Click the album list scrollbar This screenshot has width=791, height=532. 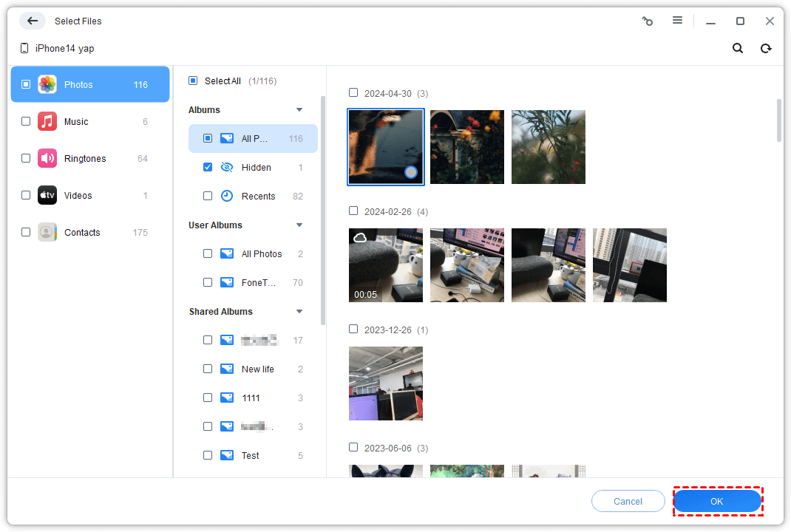[x=323, y=211]
